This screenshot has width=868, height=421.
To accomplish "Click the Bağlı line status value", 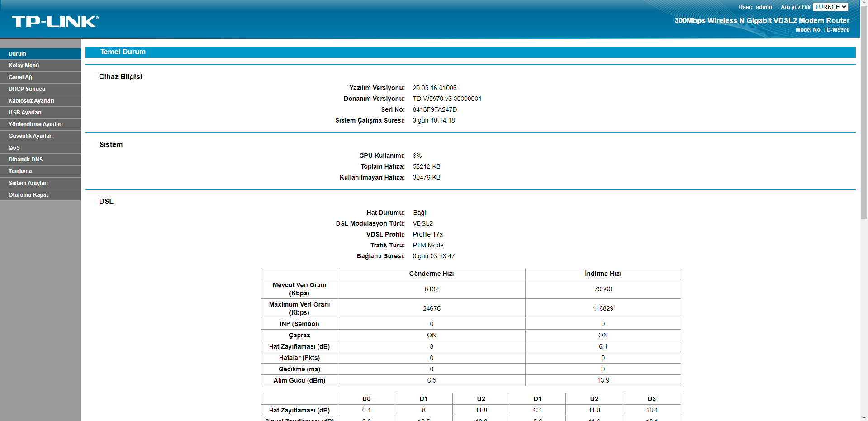I will coord(420,213).
